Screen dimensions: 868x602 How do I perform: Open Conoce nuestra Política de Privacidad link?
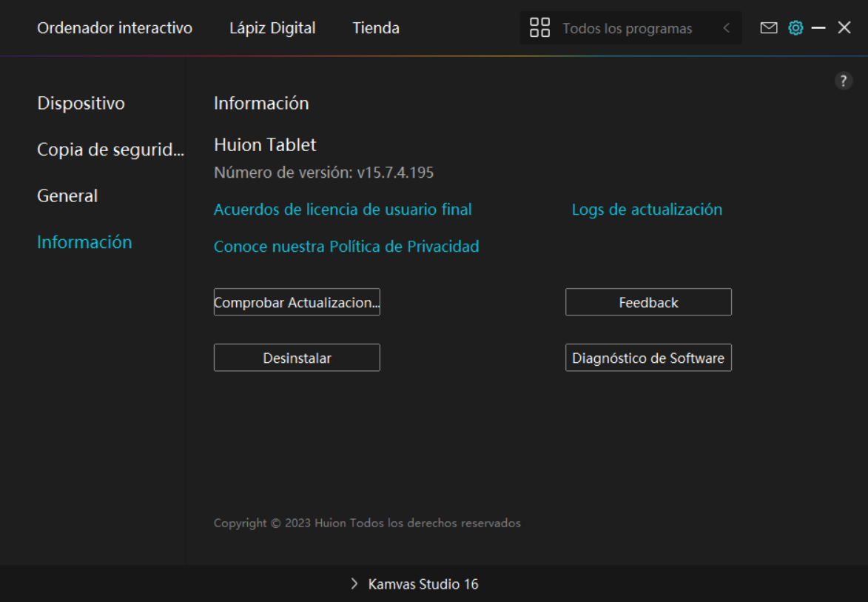coord(346,247)
